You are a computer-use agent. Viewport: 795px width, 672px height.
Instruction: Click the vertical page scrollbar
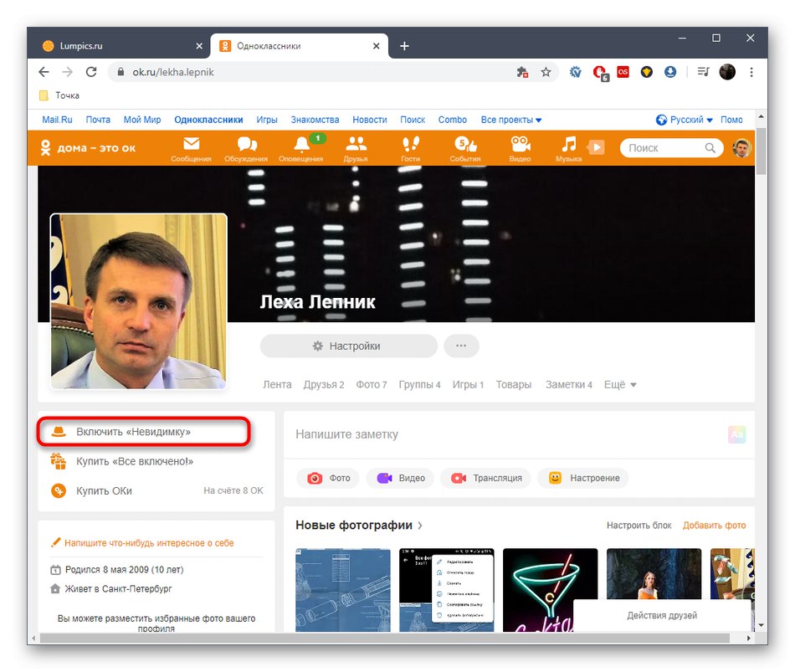(761, 152)
